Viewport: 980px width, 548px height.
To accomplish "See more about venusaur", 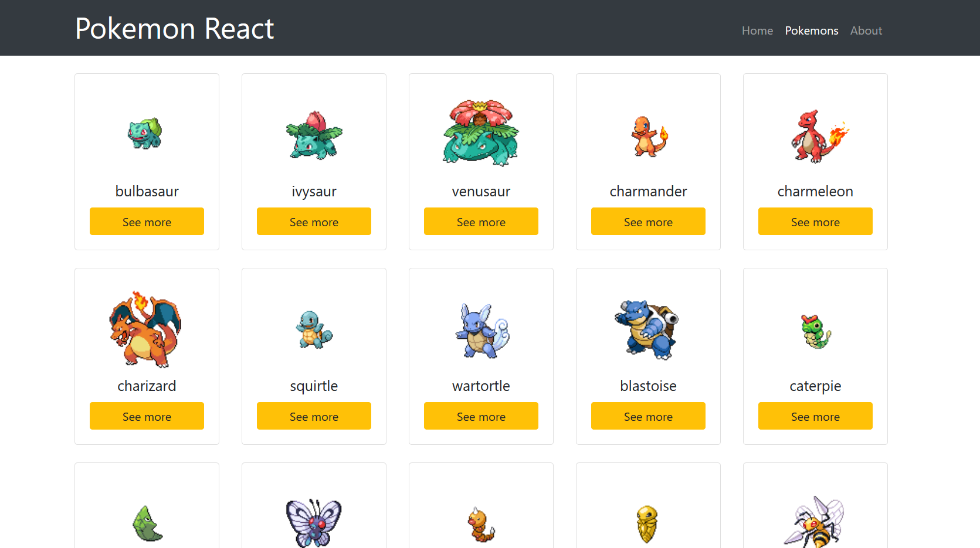I will tap(481, 222).
